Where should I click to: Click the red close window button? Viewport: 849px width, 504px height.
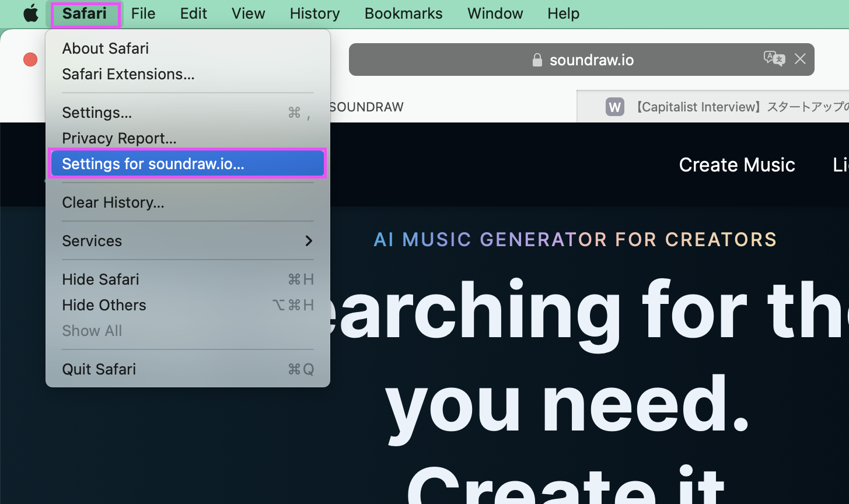click(30, 60)
